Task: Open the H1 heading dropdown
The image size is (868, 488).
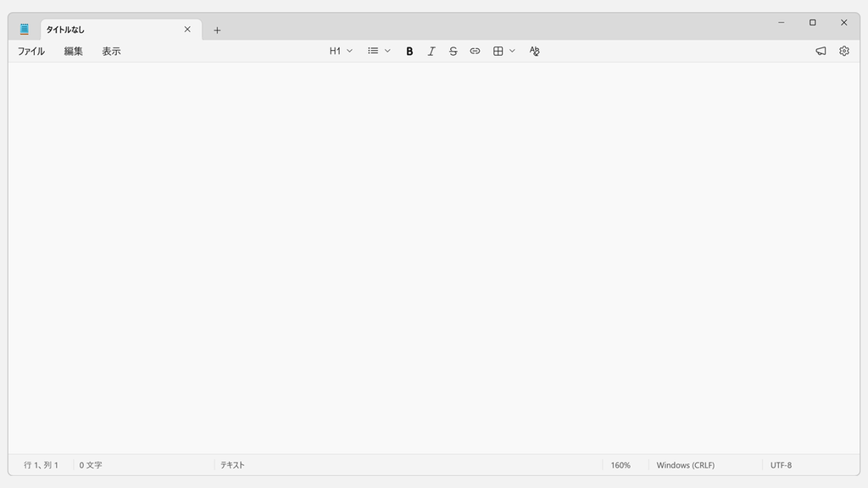Action: coord(341,51)
